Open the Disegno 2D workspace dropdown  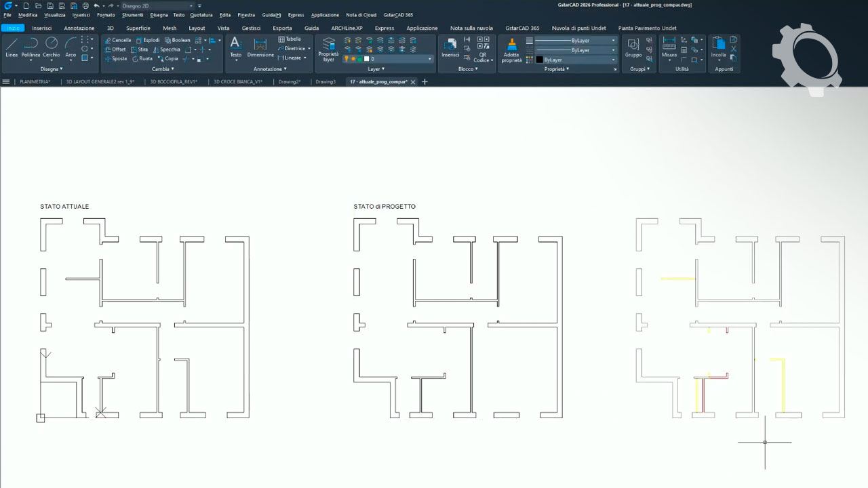(157, 5)
